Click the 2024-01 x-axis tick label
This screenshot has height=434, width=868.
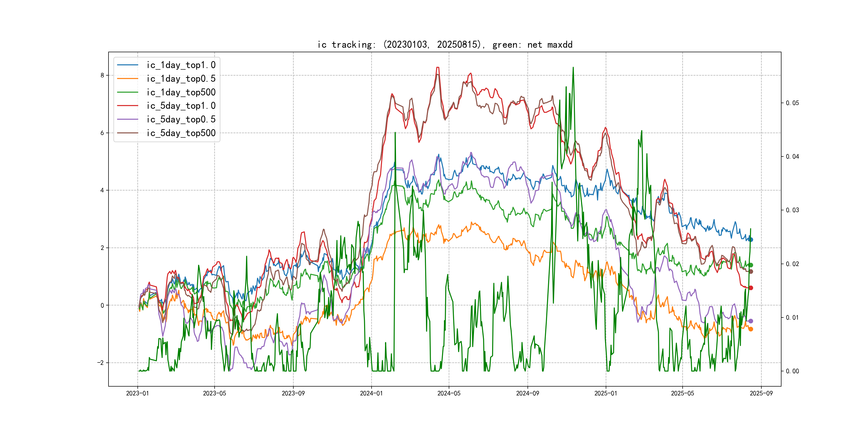(371, 393)
